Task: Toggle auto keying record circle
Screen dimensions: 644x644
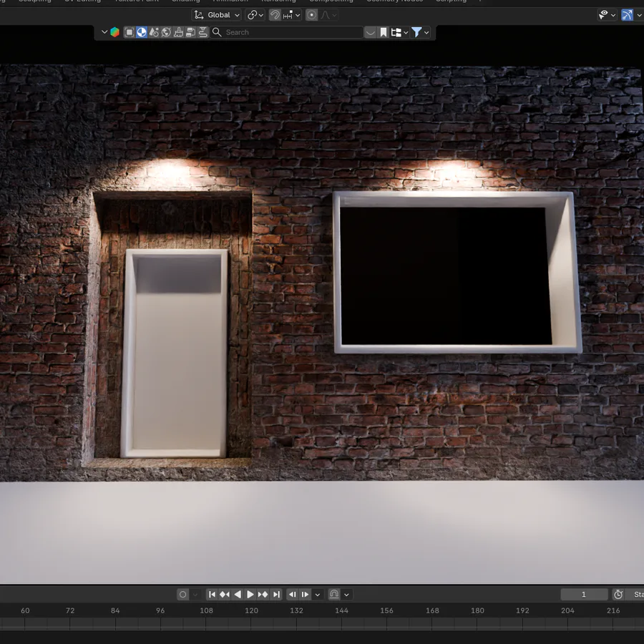Action: 183,595
